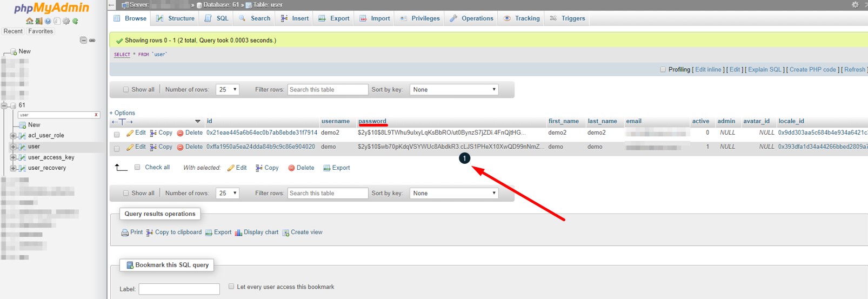Viewport: 868px width, 299px height.
Task: Clear the sidebar filter with red X
Action: (x=96, y=115)
